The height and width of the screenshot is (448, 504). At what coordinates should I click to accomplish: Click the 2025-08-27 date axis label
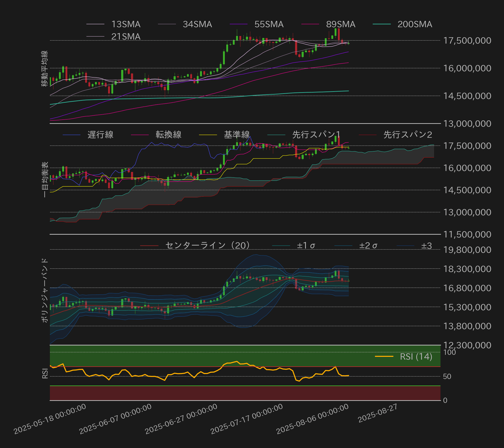click(377, 413)
